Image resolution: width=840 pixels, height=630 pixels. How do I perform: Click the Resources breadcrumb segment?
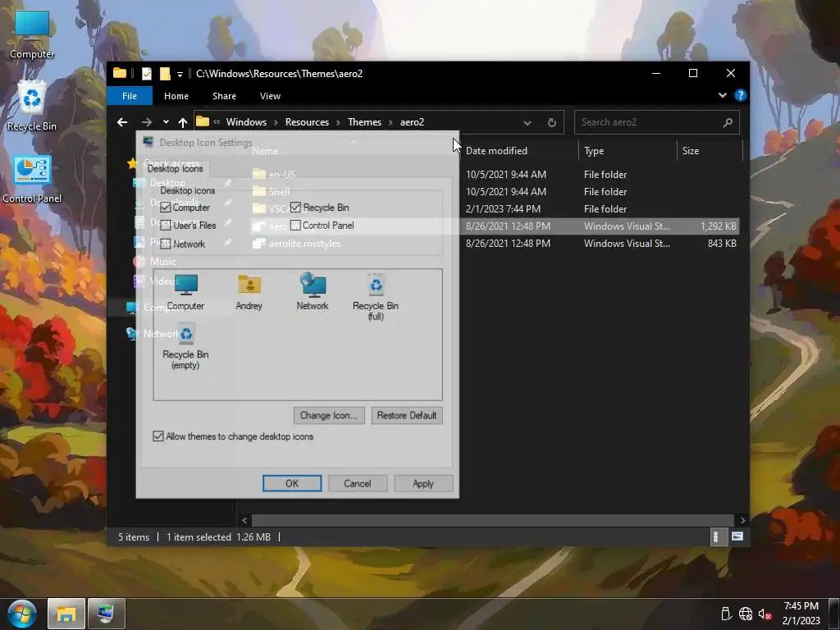point(307,122)
